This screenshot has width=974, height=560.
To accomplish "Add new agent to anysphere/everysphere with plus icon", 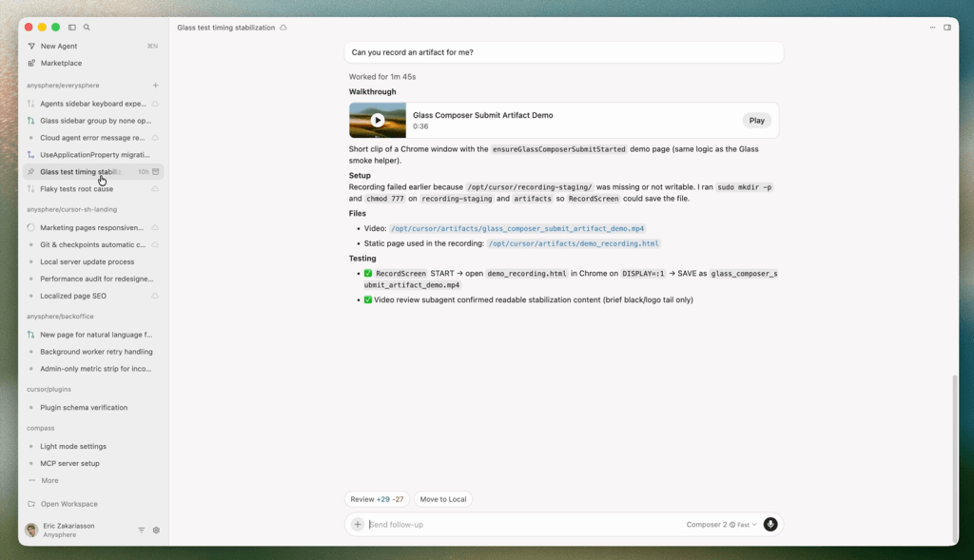I will click(156, 86).
